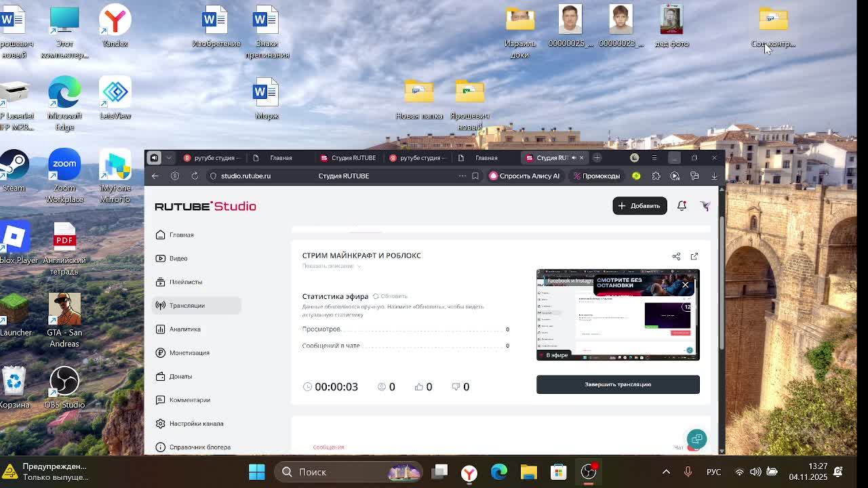This screenshot has height=488, width=868.
Task: End stream with Завершить трансляцию
Action: click(618, 384)
